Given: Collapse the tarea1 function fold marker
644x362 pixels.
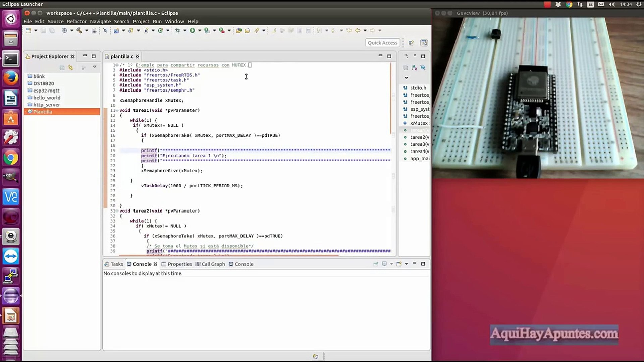Looking at the screenshot, I should coord(117,110).
